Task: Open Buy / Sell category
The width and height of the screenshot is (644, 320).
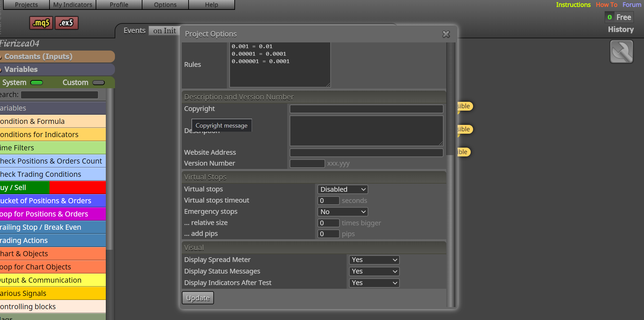Action: [53, 188]
